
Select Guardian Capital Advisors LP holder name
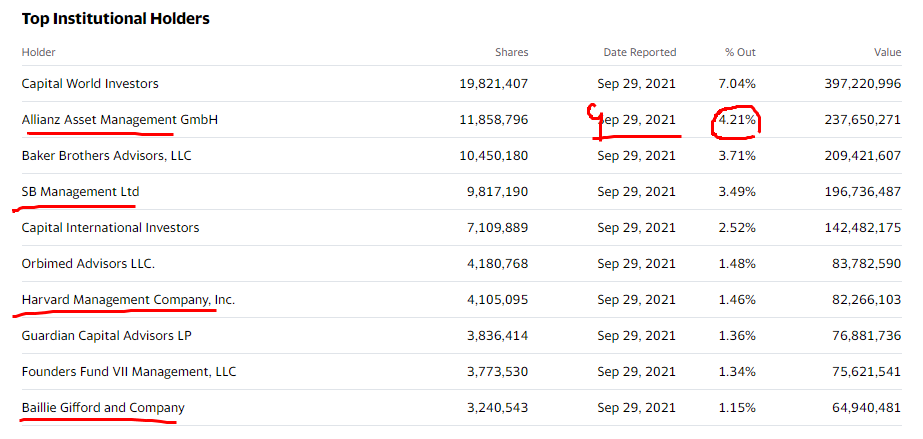click(107, 335)
